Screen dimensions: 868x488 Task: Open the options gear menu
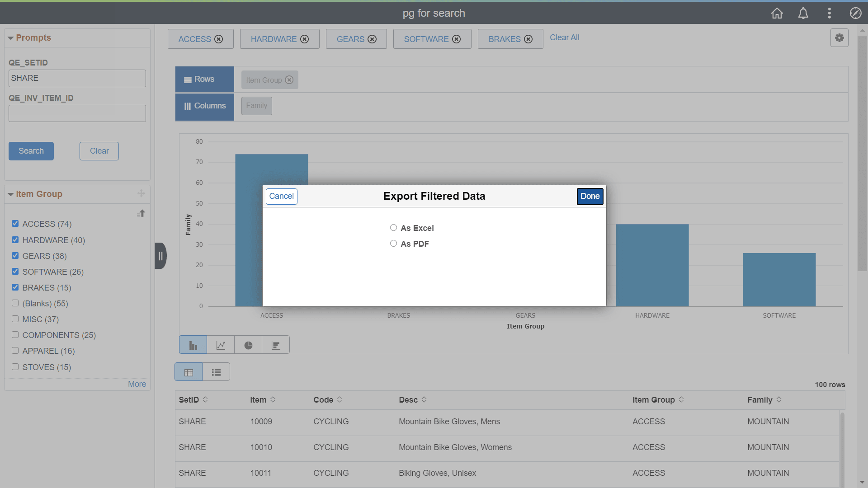coord(840,38)
